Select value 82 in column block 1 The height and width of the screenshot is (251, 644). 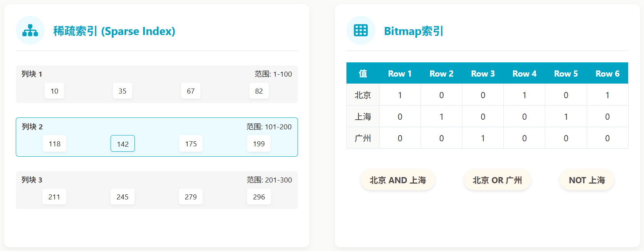259,91
